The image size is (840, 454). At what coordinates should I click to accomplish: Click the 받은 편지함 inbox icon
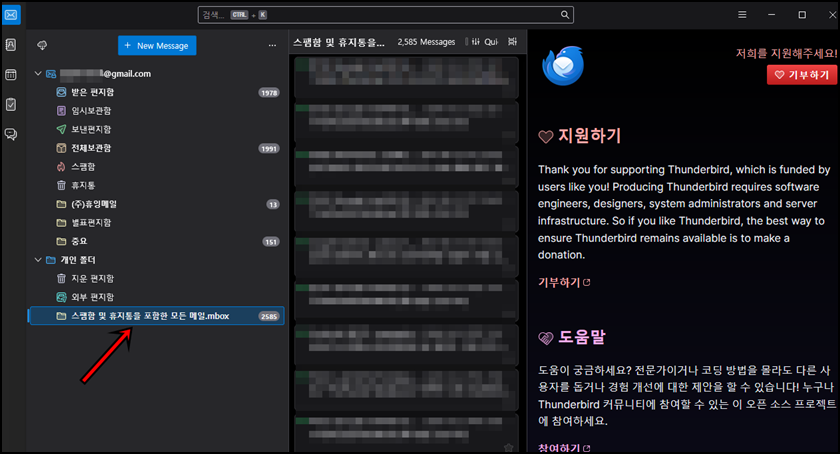click(61, 92)
